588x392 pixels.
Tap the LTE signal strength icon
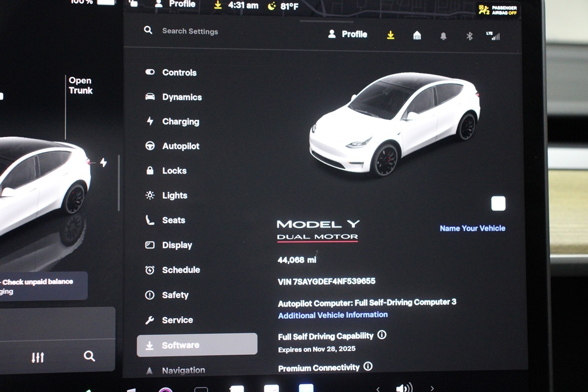[492, 36]
